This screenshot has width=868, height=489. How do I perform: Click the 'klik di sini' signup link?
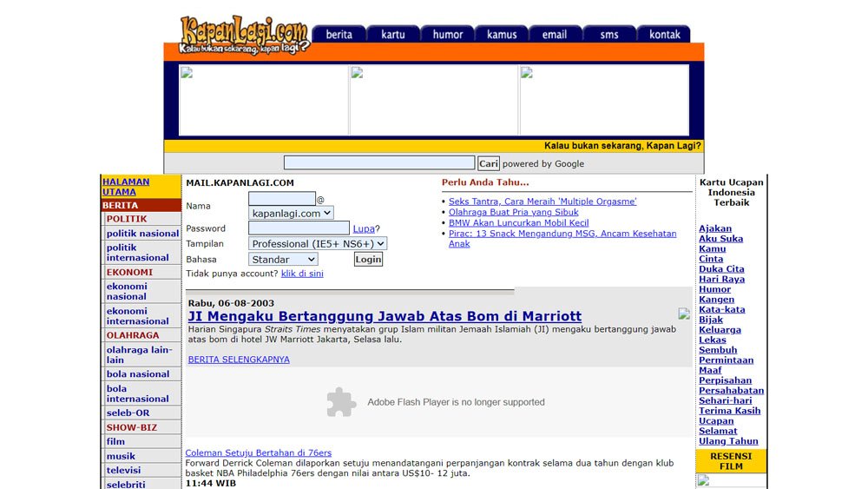[302, 274]
